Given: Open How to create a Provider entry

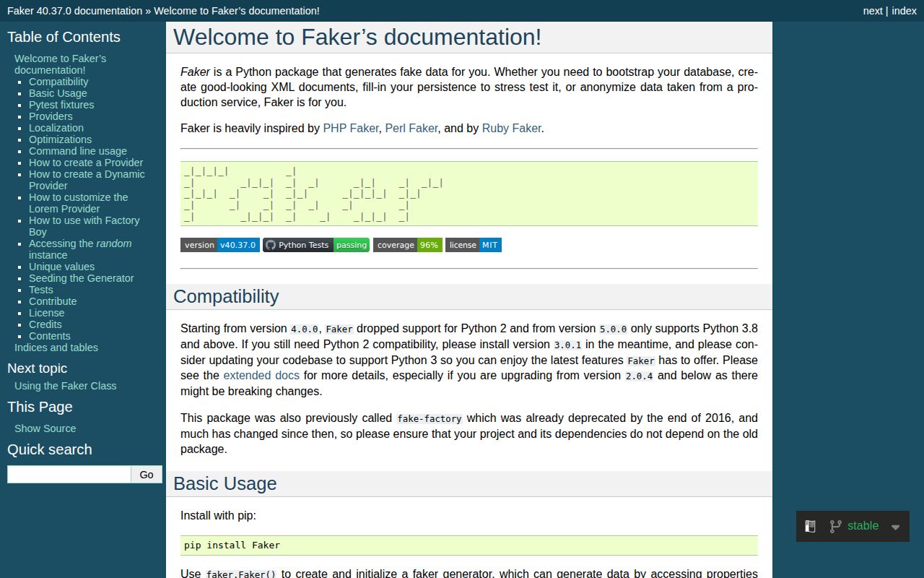Looking at the screenshot, I should (86, 163).
